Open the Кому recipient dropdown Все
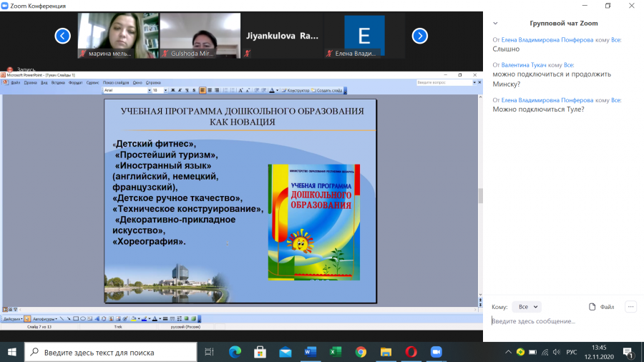Image resolution: width=644 pixels, height=362 pixels. (527, 307)
